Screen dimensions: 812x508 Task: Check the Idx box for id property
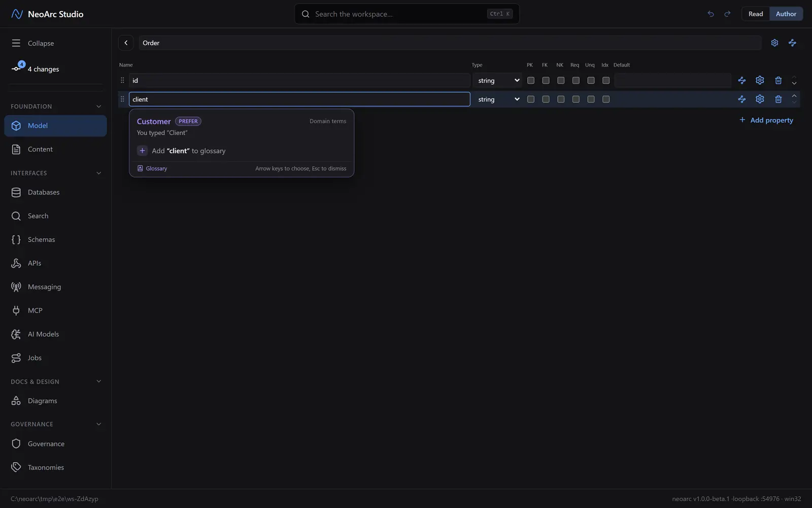pyautogui.click(x=605, y=80)
